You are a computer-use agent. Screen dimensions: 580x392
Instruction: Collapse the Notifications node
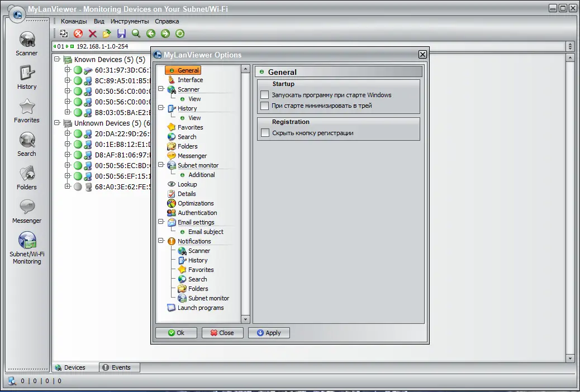point(161,240)
